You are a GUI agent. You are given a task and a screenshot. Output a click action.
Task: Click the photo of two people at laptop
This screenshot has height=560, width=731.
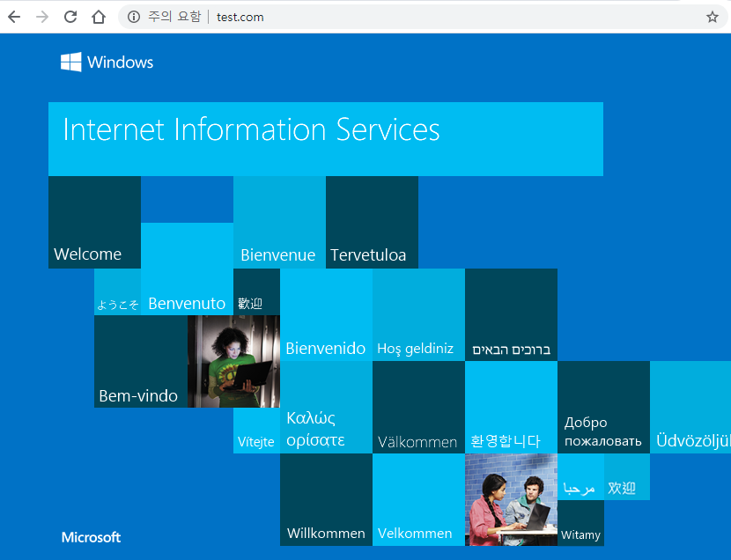click(511, 499)
